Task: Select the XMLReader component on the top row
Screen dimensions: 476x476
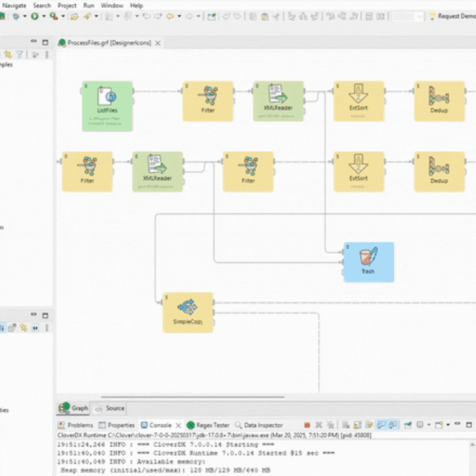Action: 279,101
